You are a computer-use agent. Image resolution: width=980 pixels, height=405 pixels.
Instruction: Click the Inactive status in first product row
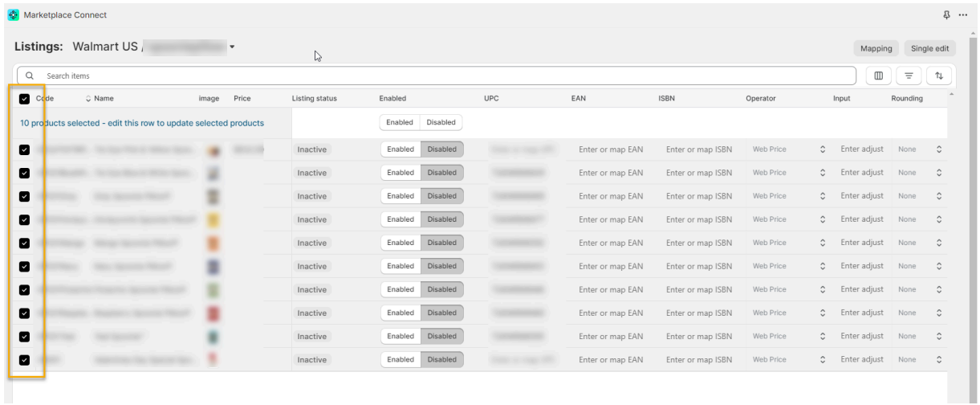[311, 149]
